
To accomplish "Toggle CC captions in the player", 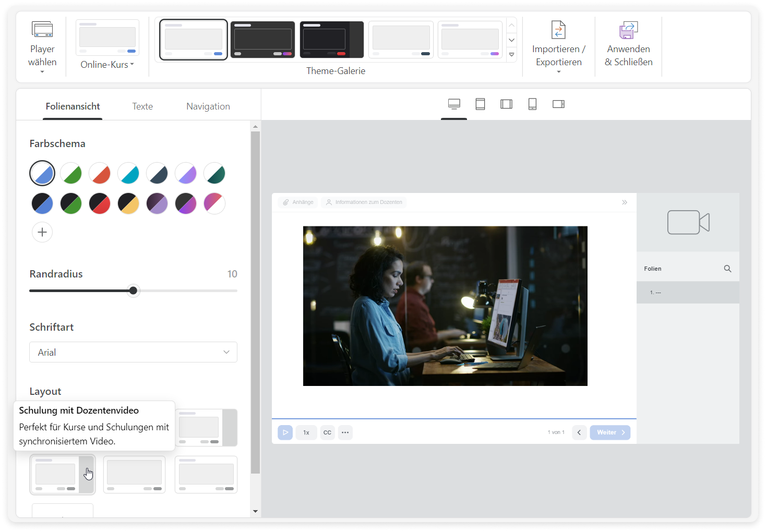I will [x=327, y=432].
